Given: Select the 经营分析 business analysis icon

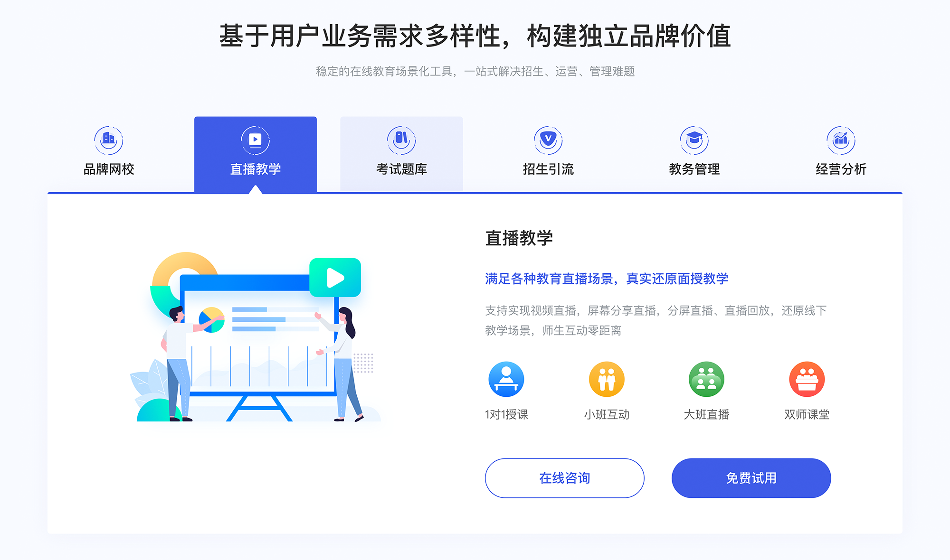Looking at the screenshot, I should click(841, 137).
